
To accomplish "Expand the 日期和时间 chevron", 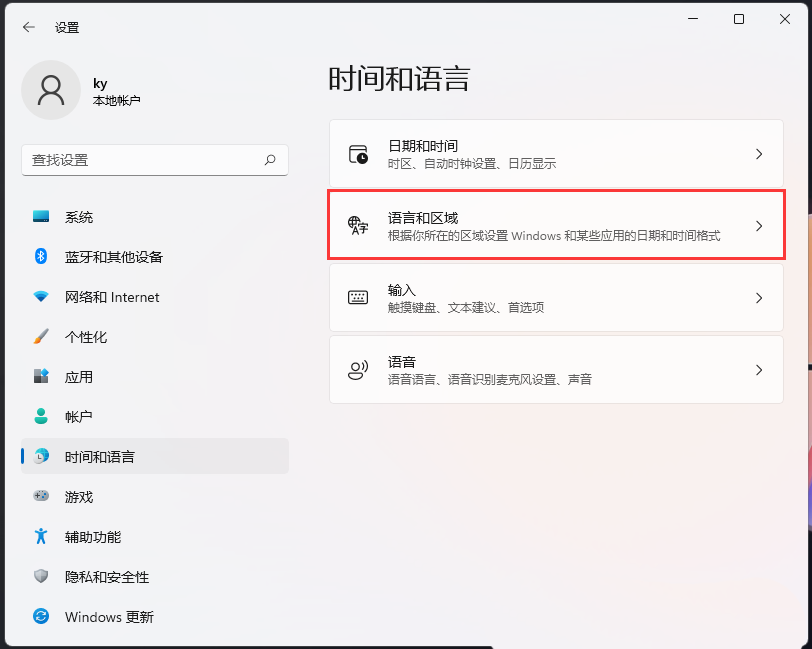I will (x=759, y=154).
